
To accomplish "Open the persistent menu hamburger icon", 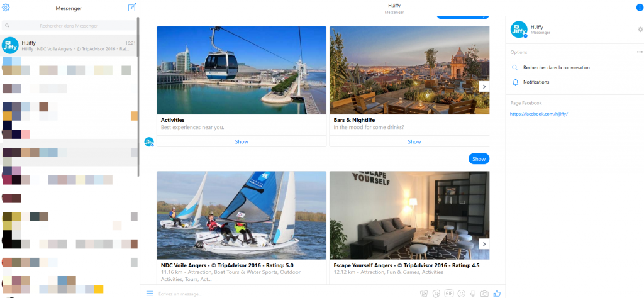I will point(150,294).
